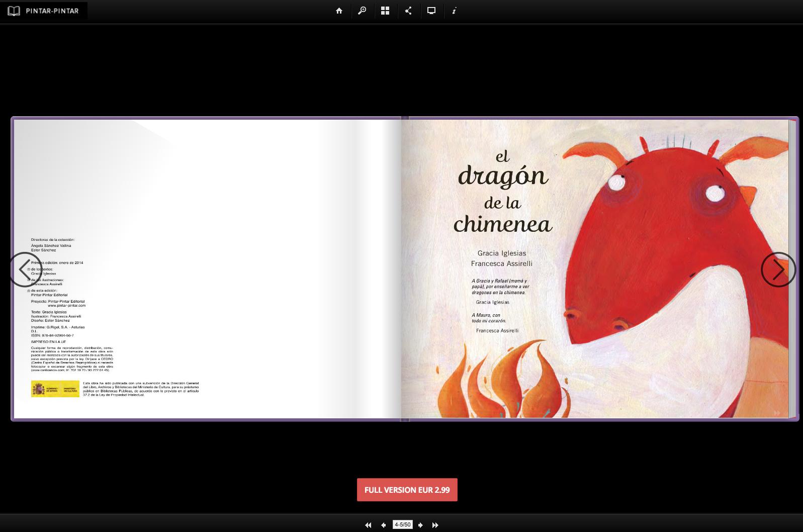Toggle fullscreen presentation mode icon
Screen dimensions: 803x532
pos(431,11)
